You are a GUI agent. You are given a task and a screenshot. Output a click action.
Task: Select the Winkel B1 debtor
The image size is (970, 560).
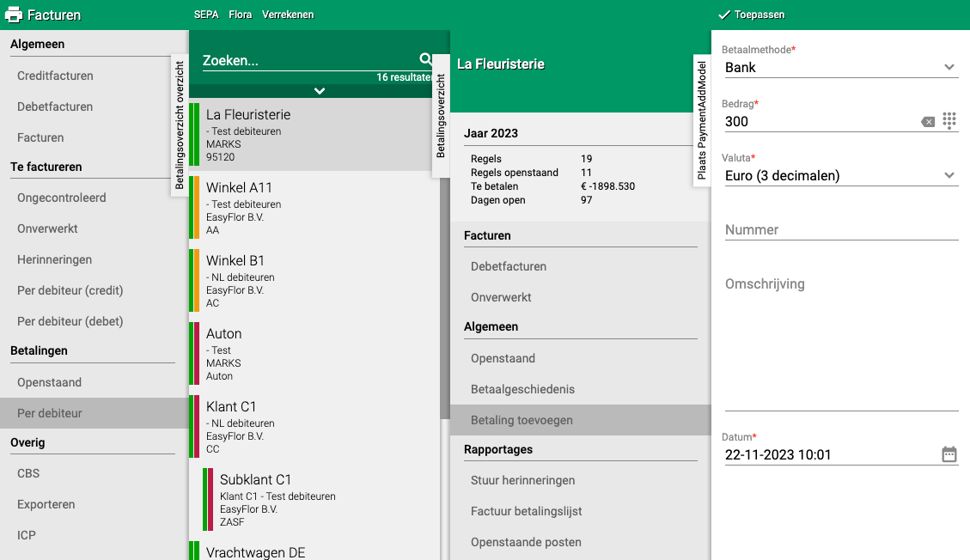click(x=314, y=281)
